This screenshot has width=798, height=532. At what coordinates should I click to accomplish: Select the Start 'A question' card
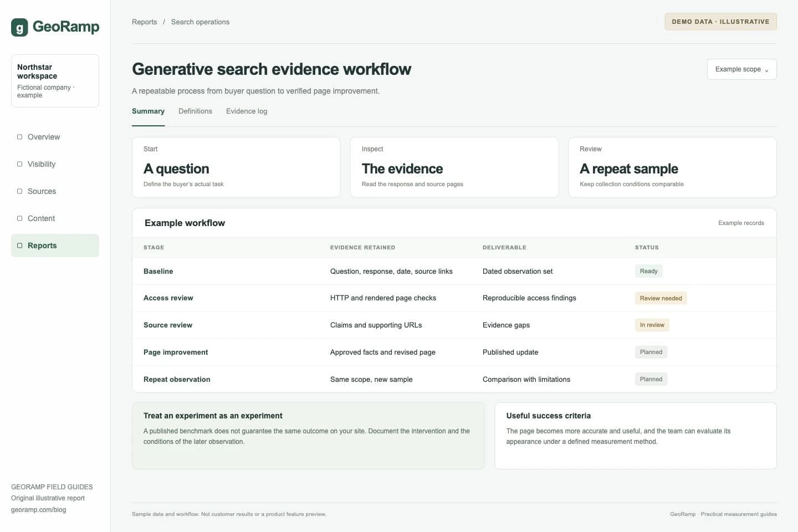tap(236, 167)
